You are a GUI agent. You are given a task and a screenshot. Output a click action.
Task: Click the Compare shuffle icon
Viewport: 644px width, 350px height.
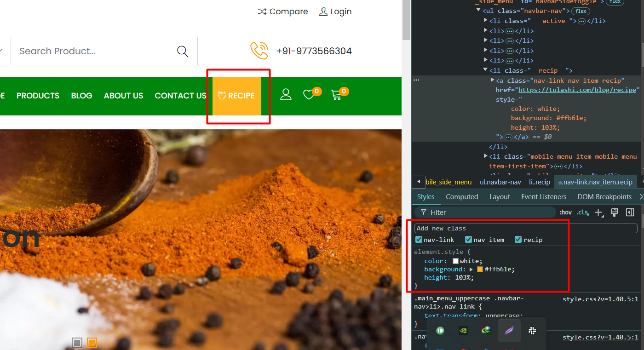[262, 11]
